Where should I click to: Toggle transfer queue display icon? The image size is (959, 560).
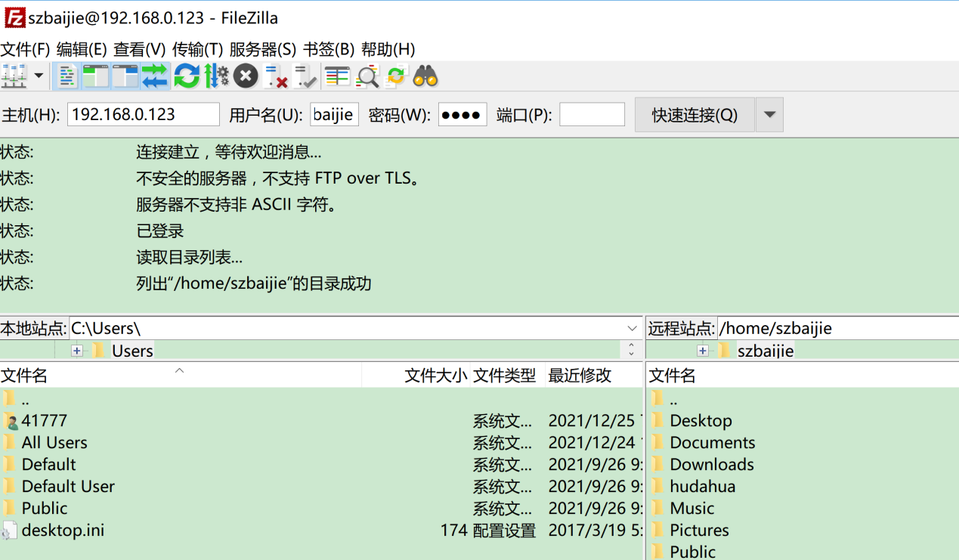155,76
